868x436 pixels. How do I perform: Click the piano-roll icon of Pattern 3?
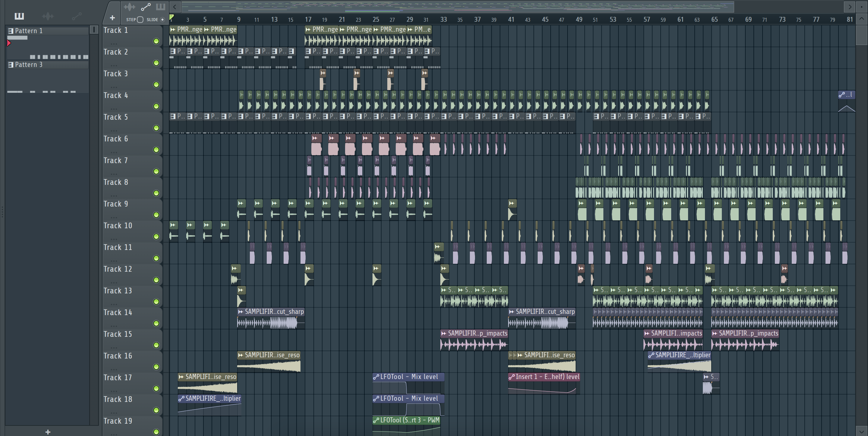coord(11,65)
